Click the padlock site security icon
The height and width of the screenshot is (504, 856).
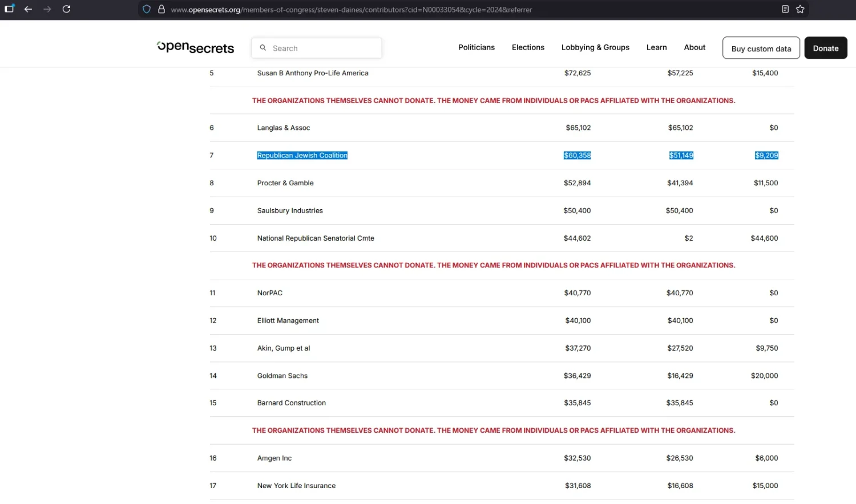161,9
